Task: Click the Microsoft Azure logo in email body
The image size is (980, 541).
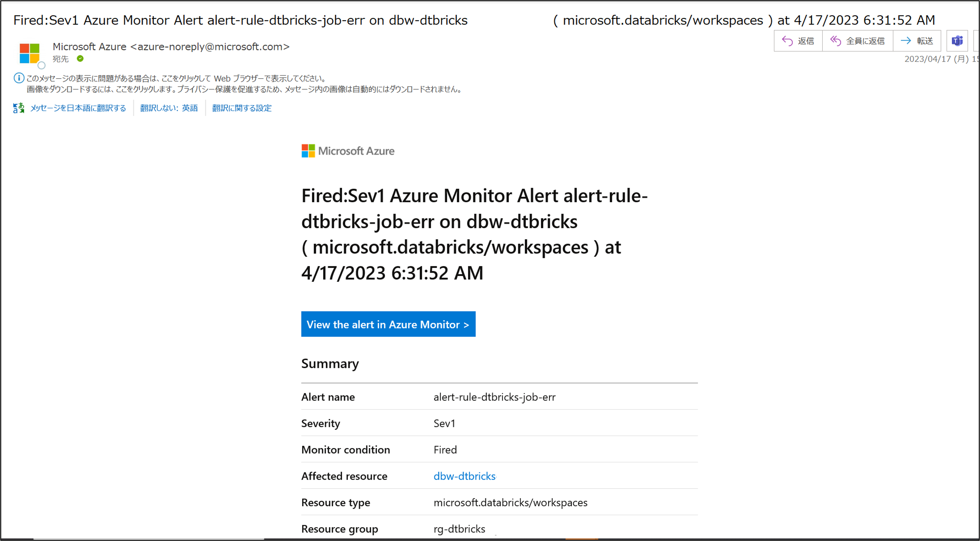Action: tap(348, 151)
